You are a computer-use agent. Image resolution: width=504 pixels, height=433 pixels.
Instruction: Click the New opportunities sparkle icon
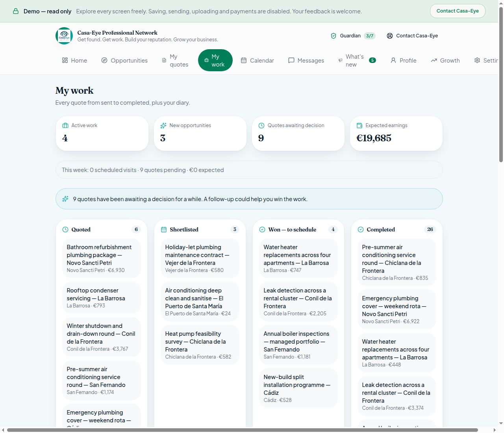(x=163, y=126)
